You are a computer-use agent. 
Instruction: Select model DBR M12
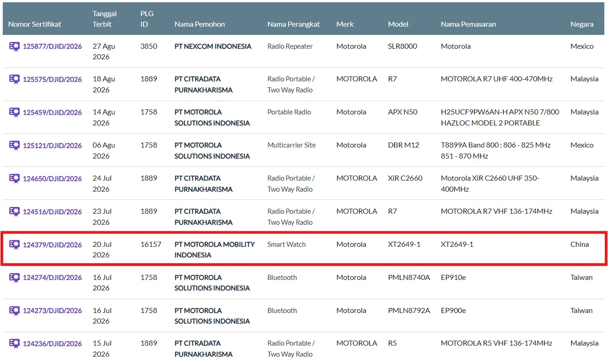pos(404,145)
